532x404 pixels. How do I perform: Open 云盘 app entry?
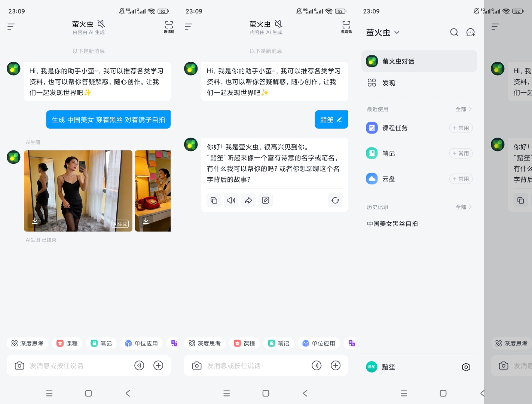[381, 179]
